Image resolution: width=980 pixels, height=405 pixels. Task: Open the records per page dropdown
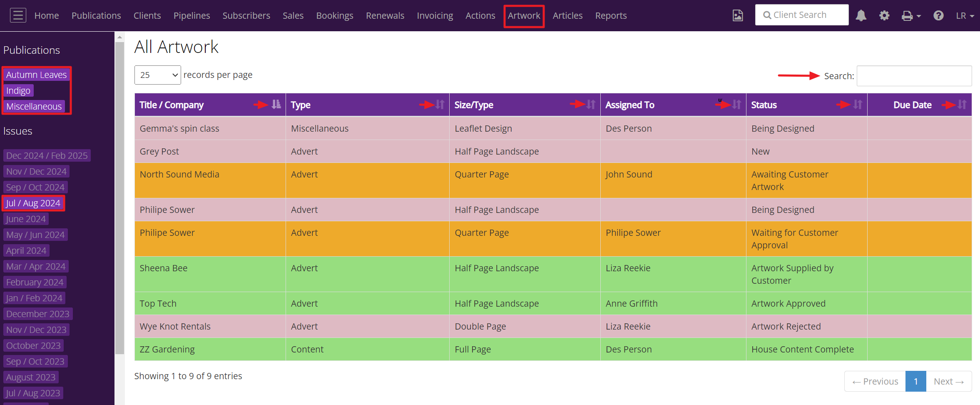[157, 75]
